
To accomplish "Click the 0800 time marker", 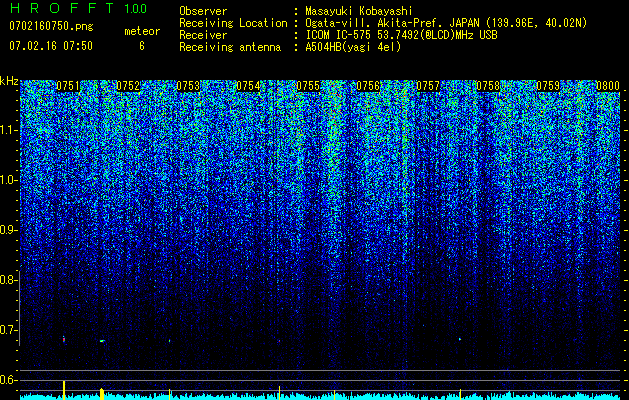I will (x=608, y=86).
